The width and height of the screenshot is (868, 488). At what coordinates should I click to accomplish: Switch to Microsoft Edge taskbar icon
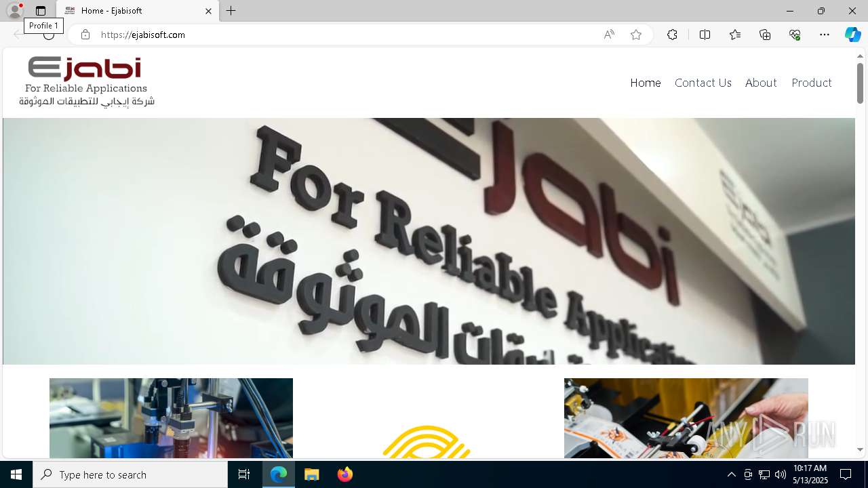coord(279,474)
